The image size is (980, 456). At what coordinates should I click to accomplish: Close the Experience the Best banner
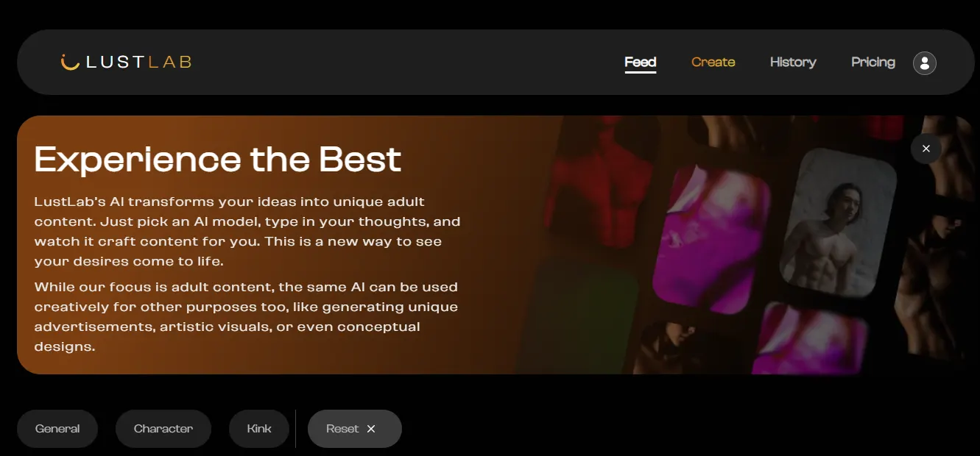(x=926, y=149)
